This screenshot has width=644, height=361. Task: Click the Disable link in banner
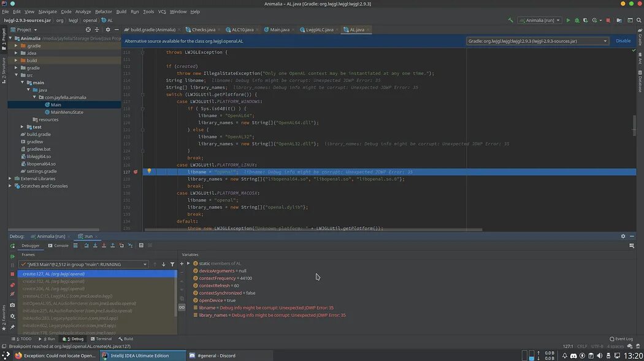(623, 40)
